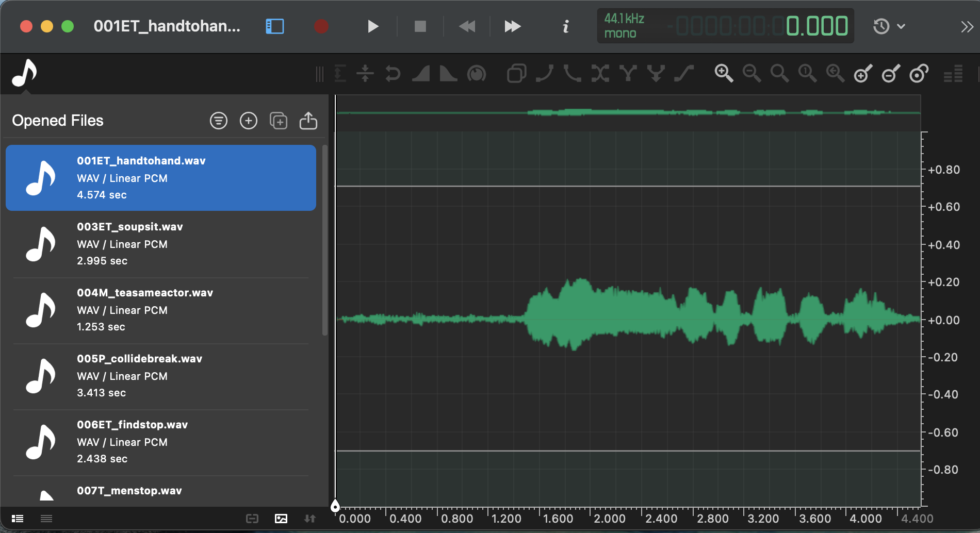Select the crossfade tool
Viewport: 980px width, 533px height.
point(600,74)
